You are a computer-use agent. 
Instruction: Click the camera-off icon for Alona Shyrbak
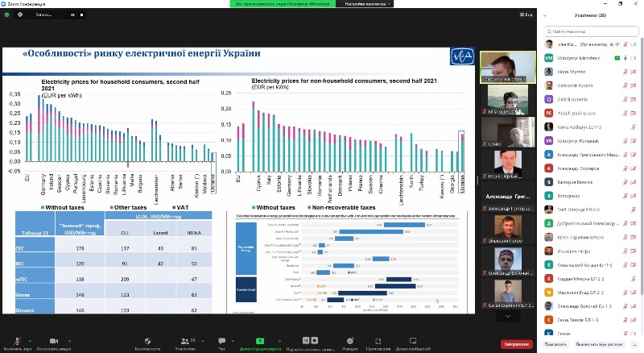634,72
